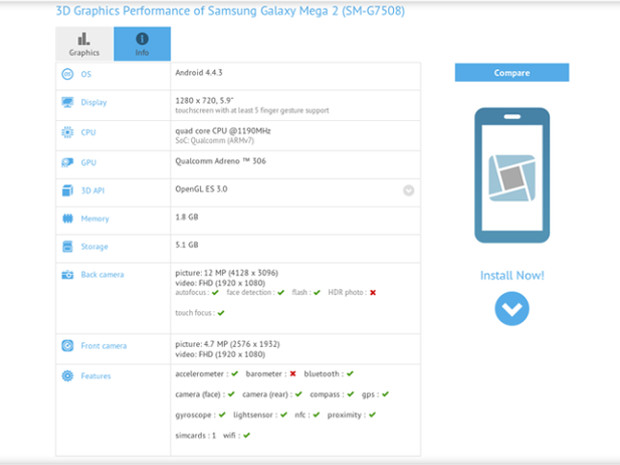Click the red X next to HDR photo
620x465 pixels.
[373, 293]
